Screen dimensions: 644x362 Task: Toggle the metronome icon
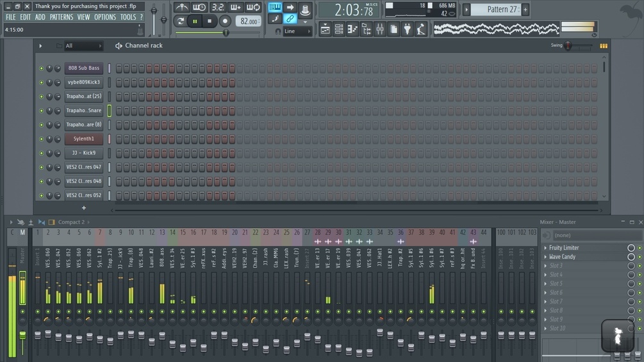(181, 8)
